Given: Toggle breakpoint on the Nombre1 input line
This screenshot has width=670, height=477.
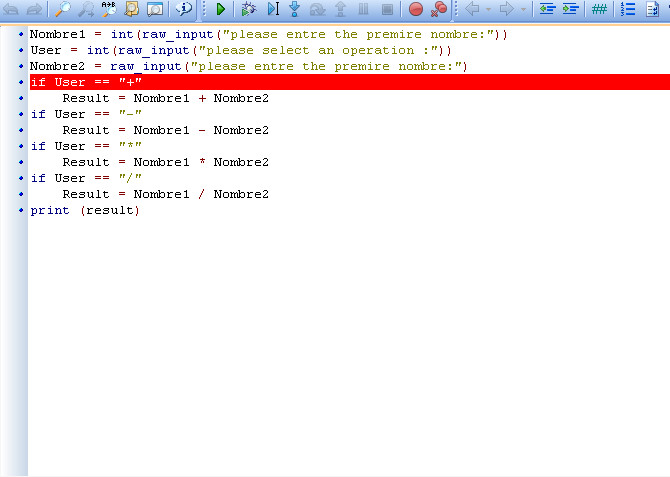Looking at the screenshot, I should (21, 34).
